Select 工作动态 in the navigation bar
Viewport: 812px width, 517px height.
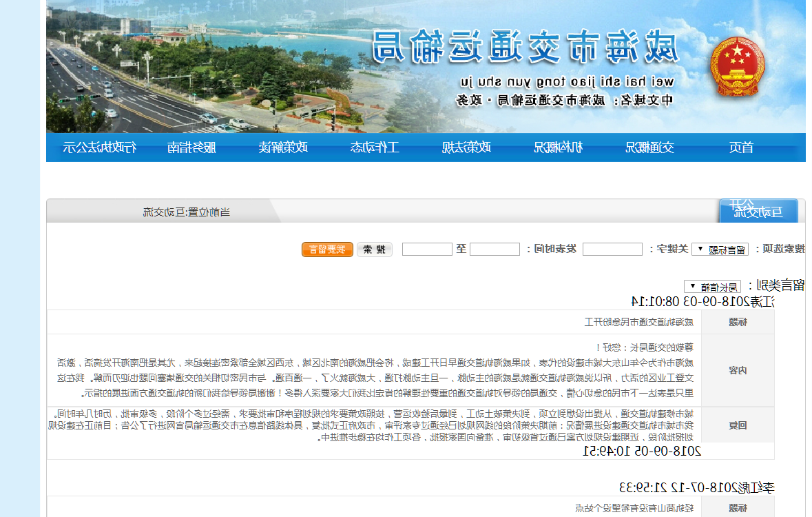click(x=375, y=148)
